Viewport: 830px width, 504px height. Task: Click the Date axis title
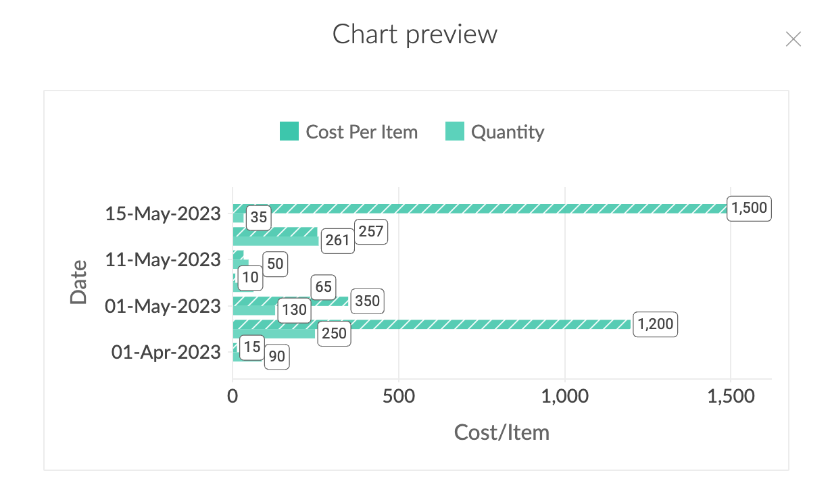[79, 282]
